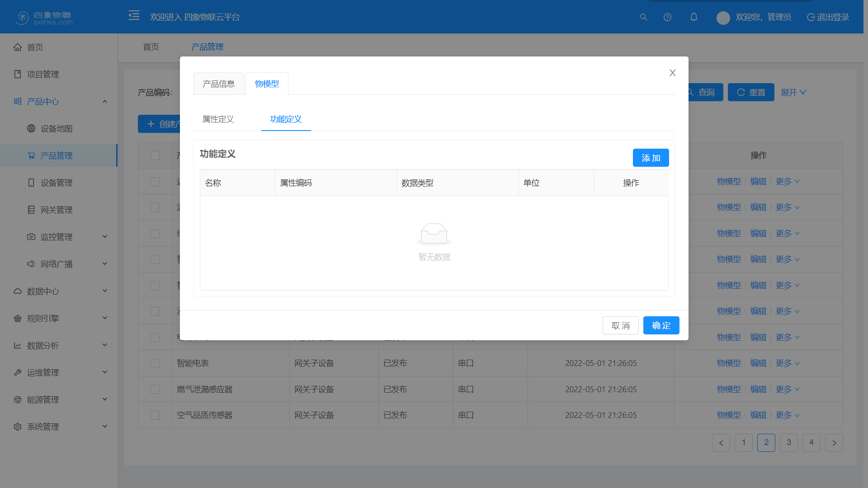Switch to the 产品信息 tab
The height and width of the screenshot is (488, 868).
pos(219,83)
